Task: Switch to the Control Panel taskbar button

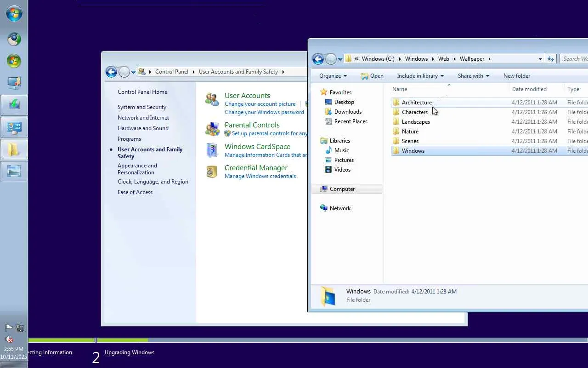Action: coord(14,127)
